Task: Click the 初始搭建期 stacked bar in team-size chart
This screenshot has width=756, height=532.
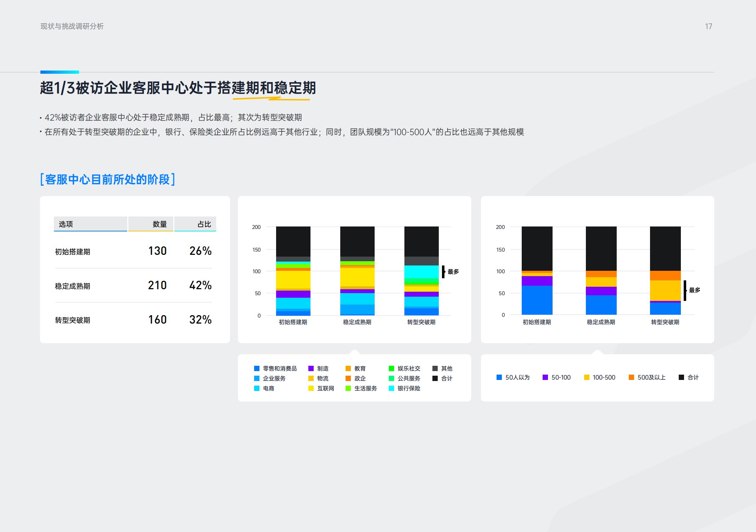Action: click(537, 270)
